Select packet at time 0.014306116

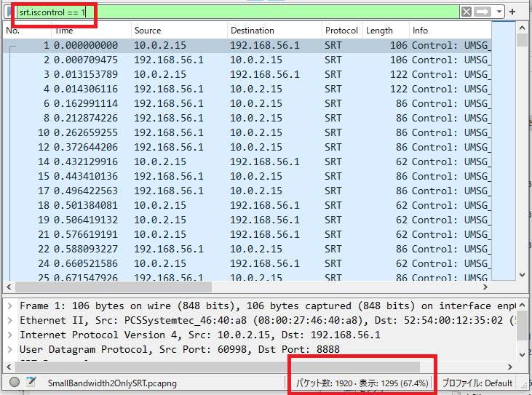[x=247, y=89]
